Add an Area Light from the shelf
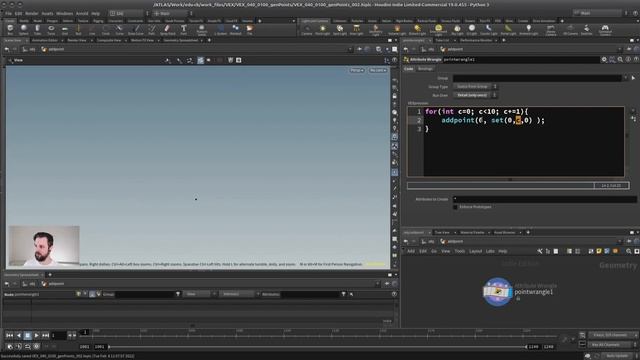 356,29
